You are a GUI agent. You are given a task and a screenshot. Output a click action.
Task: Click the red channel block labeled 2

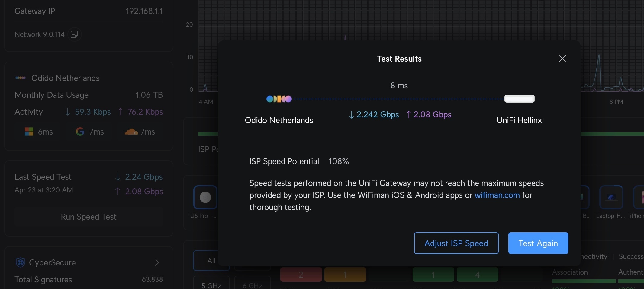click(301, 275)
